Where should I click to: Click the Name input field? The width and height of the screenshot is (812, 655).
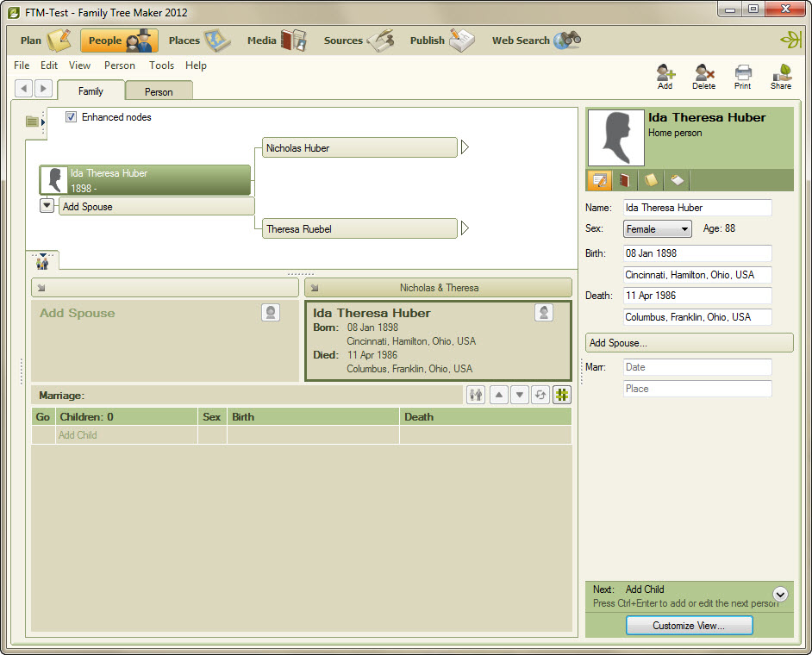point(697,208)
